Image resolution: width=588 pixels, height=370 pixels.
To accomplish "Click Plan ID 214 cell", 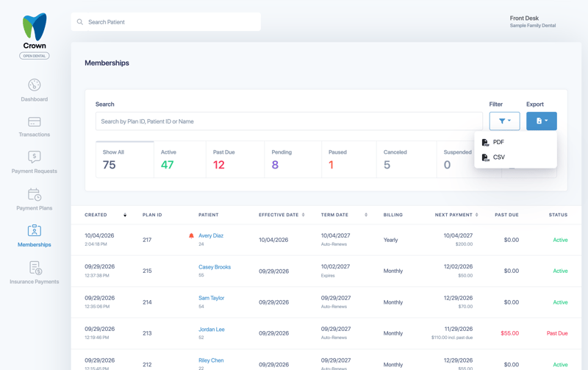I will (x=147, y=302).
